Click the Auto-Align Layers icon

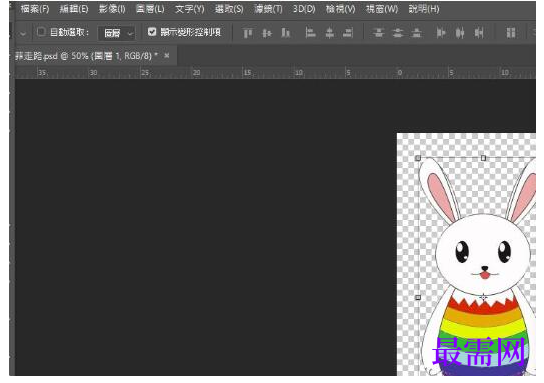[x=511, y=33]
